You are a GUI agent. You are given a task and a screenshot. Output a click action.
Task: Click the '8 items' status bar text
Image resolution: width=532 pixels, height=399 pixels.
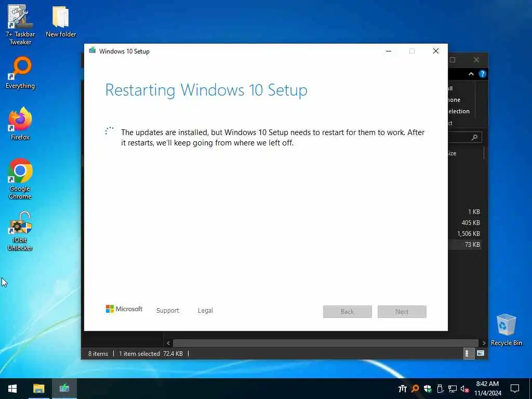pyautogui.click(x=98, y=353)
